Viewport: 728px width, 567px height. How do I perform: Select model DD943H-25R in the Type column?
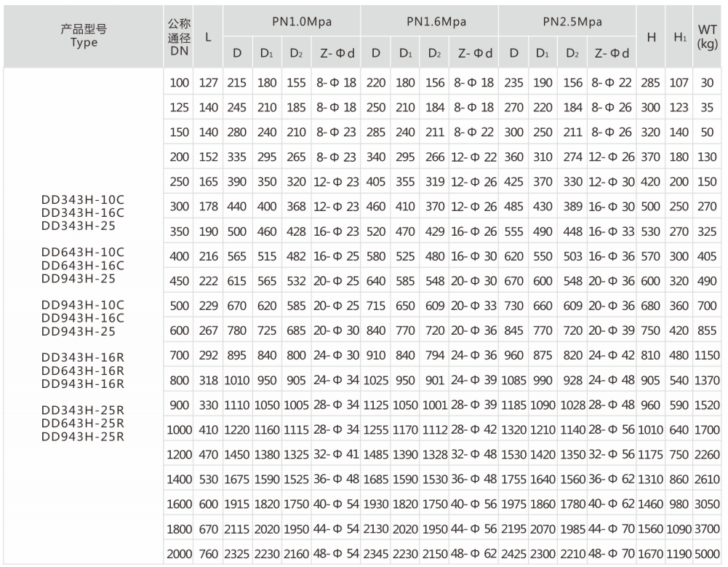click(x=84, y=437)
